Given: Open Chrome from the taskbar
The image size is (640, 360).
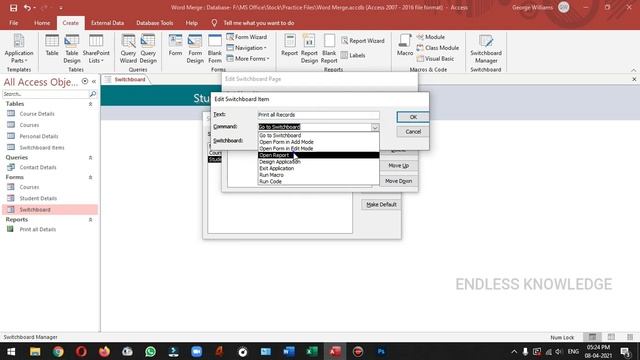Looking at the screenshot, I should (x=58, y=351).
